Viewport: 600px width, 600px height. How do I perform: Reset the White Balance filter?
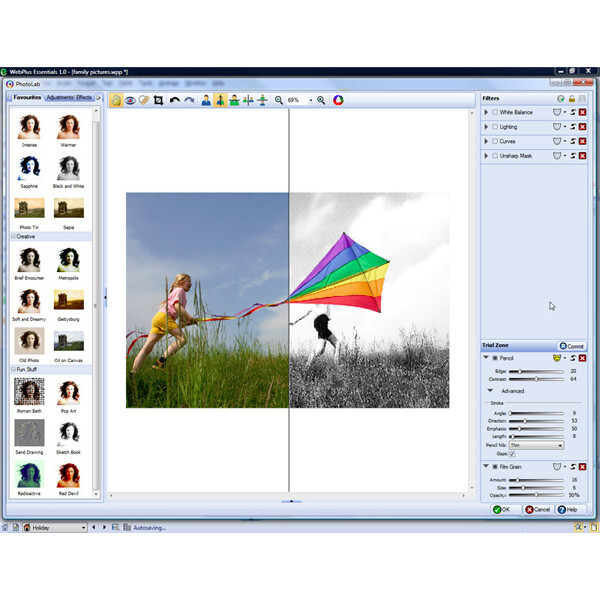[573, 112]
